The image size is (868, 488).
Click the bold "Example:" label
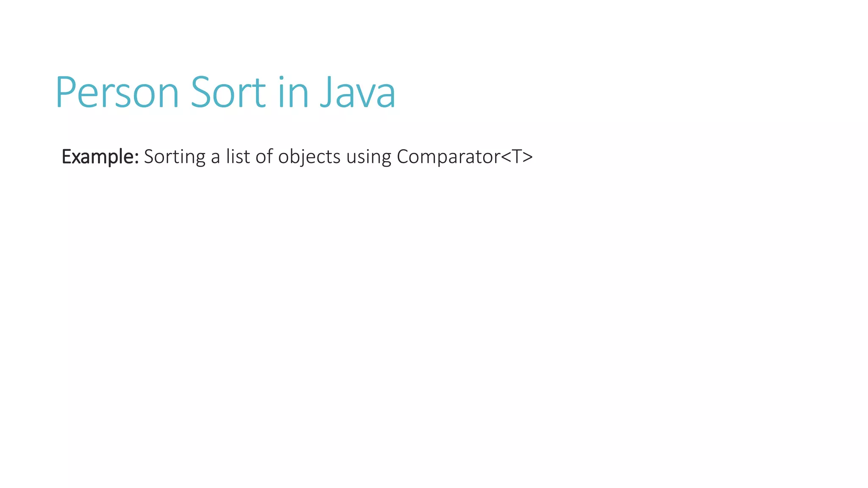click(x=100, y=157)
